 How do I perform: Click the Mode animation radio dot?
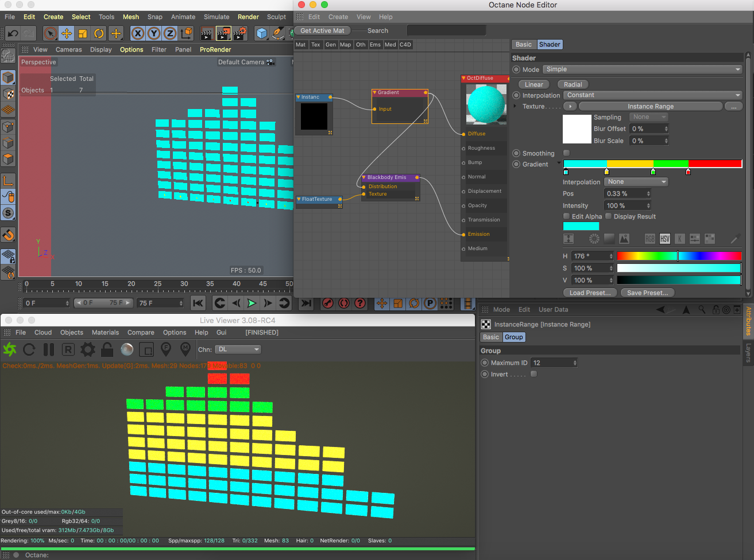coord(516,69)
